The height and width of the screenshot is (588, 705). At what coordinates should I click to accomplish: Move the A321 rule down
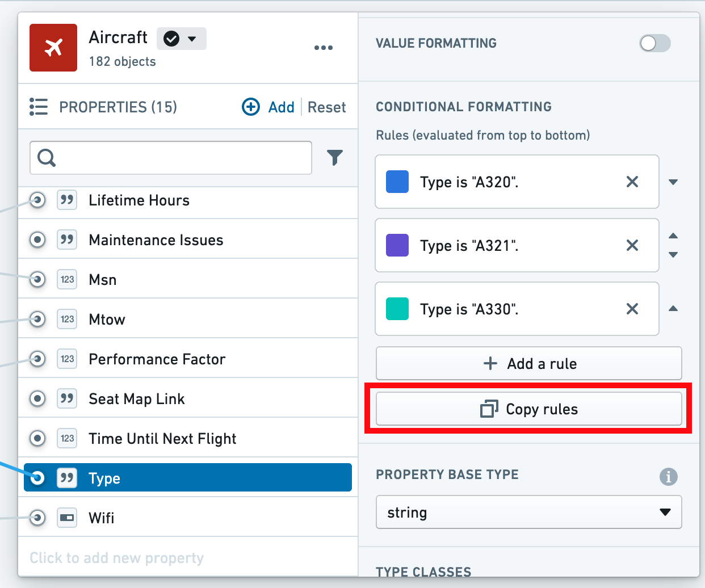673,255
